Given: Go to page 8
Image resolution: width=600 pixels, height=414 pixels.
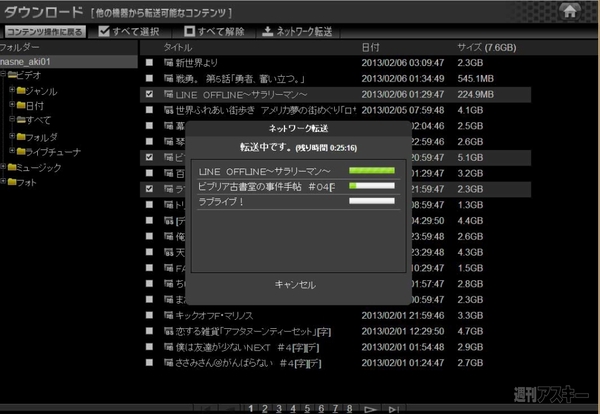Looking at the screenshot, I should click(x=349, y=408).
